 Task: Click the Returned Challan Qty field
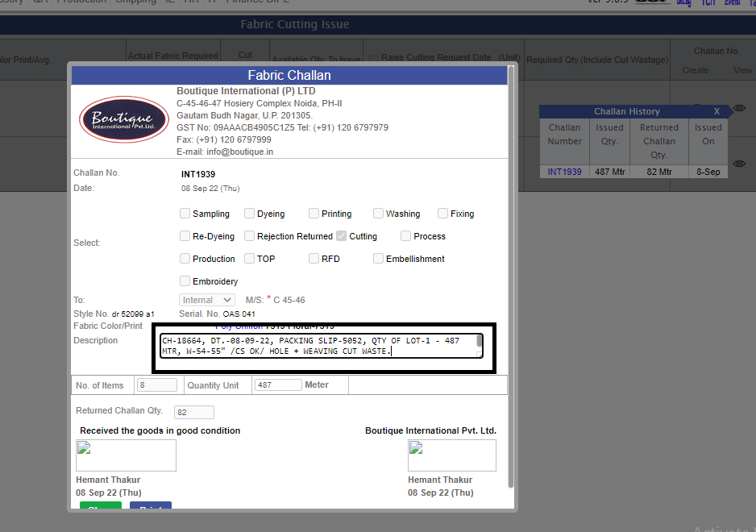point(193,413)
